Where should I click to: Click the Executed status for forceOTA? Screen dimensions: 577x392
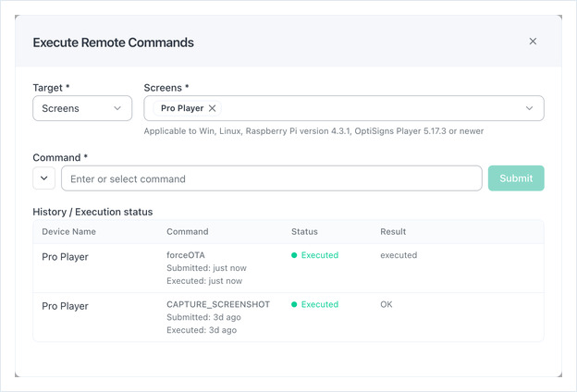coord(320,255)
